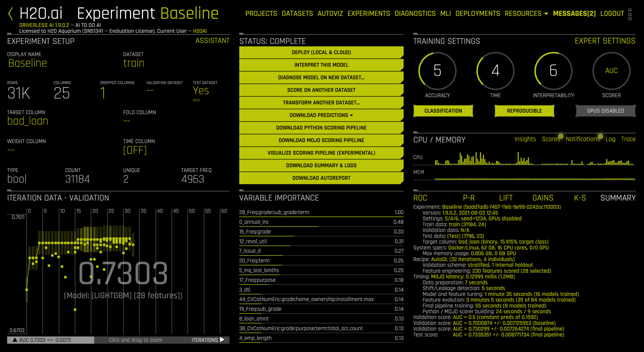The width and height of the screenshot is (644, 352).
Task: Select the 0_annual_inc variable importance row
Action: pyautogui.click(x=321, y=222)
